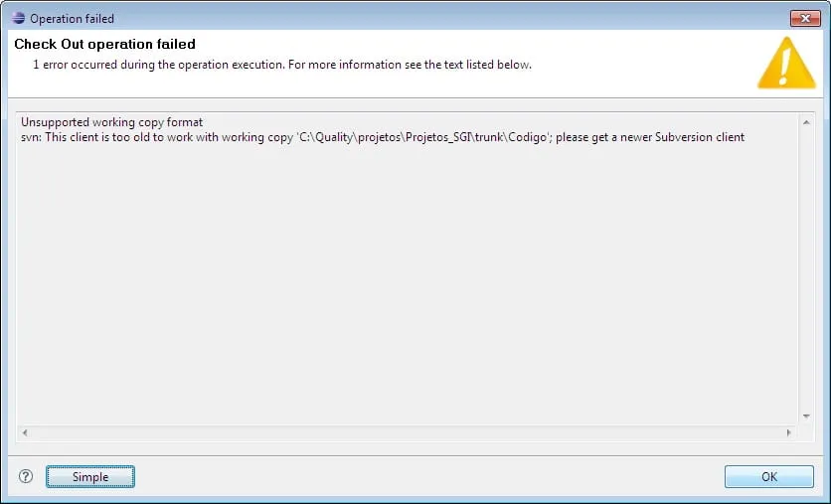Image resolution: width=831 pixels, height=504 pixels.
Task: Click the horizontal scrollbar right arrow
Action: [x=789, y=433]
